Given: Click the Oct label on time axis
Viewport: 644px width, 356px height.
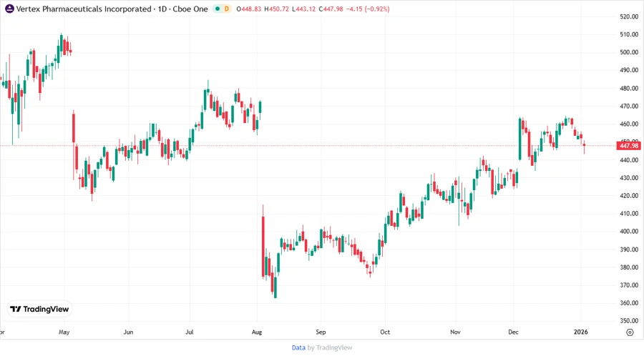Looking at the screenshot, I should 385,332.
